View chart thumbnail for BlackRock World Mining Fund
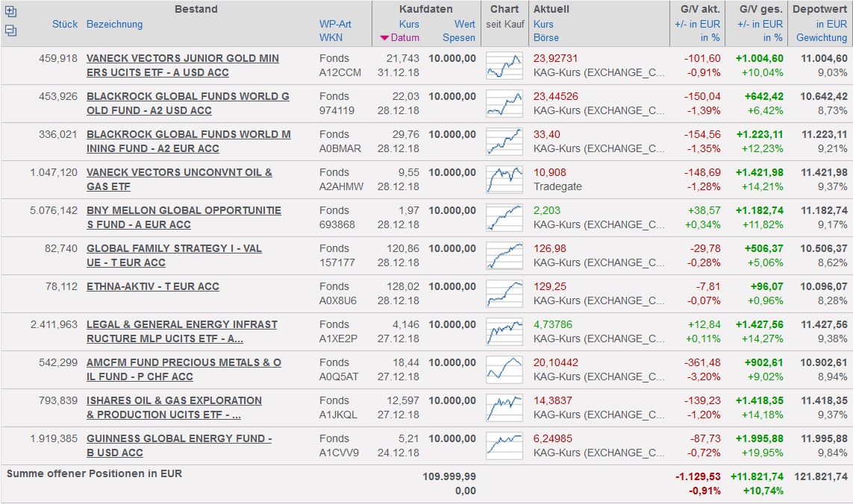Screen dimensions: 853x504 [x=504, y=142]
